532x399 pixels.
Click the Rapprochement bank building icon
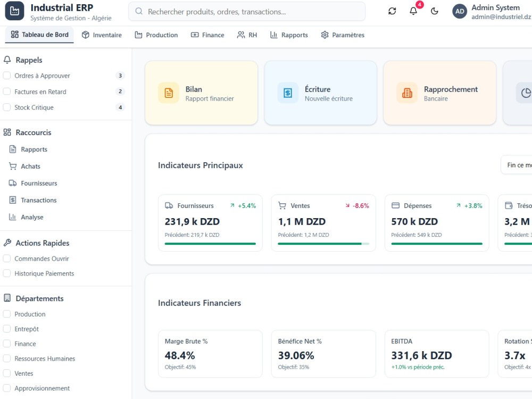tap(407, 93)
